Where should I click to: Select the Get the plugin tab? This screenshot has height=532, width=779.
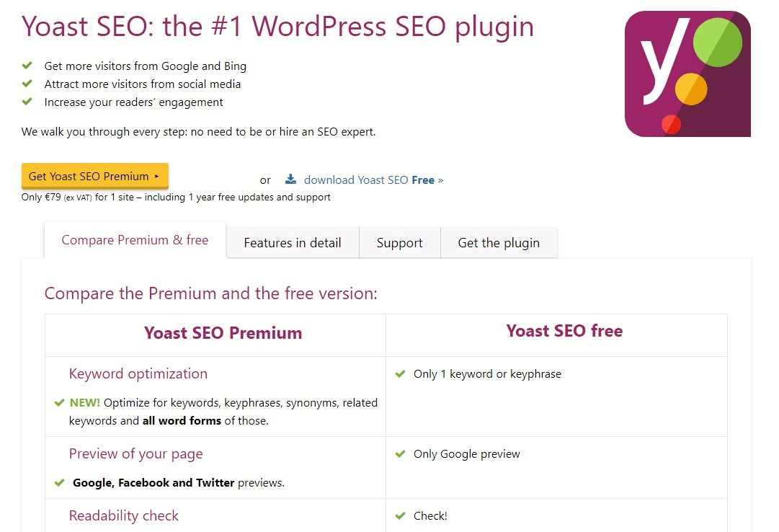499,243
